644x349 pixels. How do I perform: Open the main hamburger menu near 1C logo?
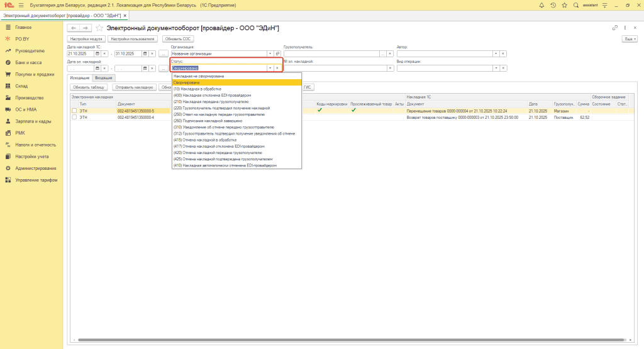click(x=21, y=5)
